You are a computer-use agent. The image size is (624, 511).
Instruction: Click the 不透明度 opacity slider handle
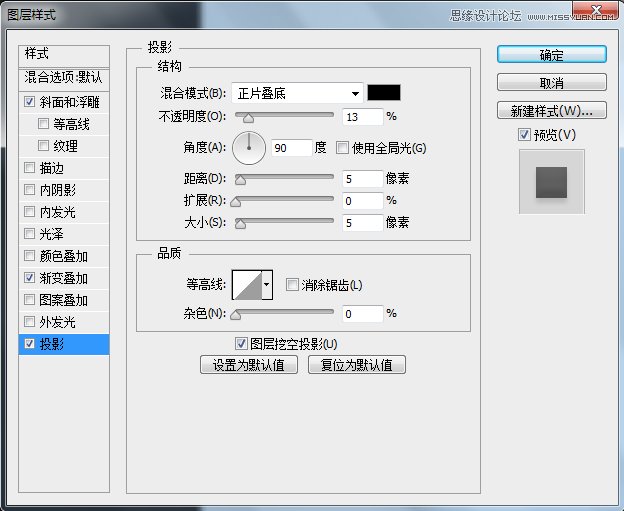(248, 118)
